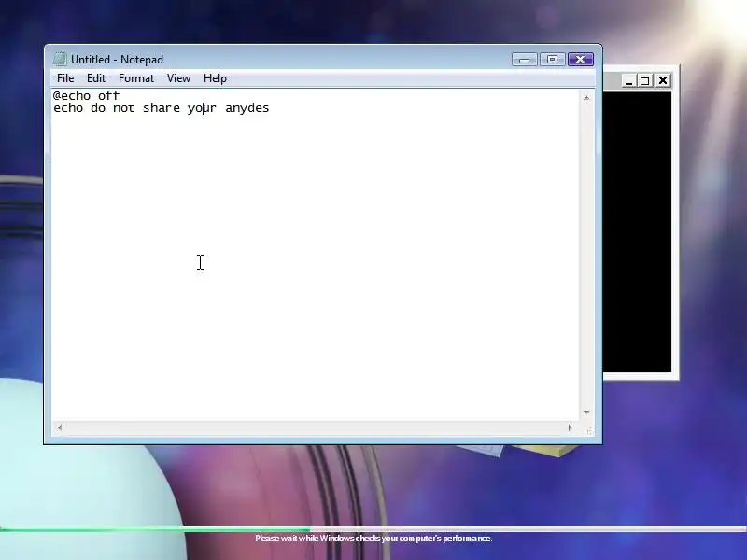Close the Untitled Notepad window
The image size is (747, 560).
[x=580, y=60]
